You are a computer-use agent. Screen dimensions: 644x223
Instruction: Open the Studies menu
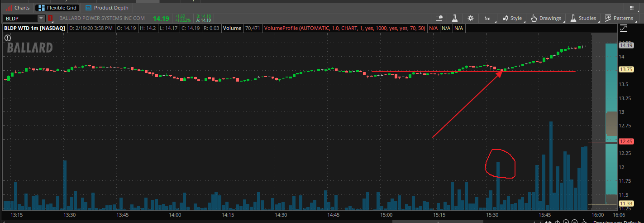pos(583,18)
